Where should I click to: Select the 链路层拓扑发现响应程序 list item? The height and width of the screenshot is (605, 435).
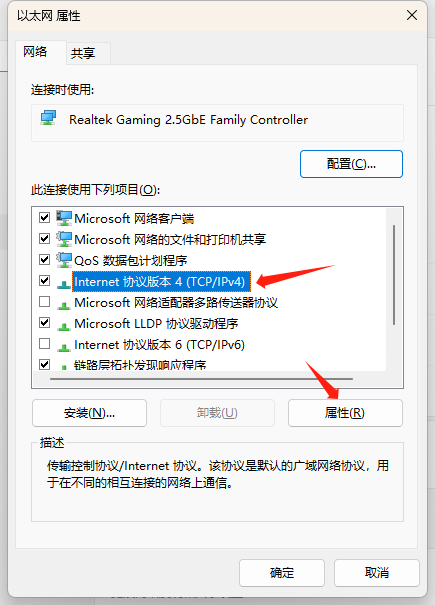tap(140, 365)
